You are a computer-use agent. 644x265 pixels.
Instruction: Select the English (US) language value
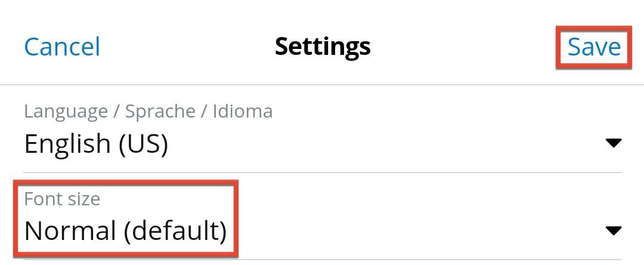(x=95, y=144)
